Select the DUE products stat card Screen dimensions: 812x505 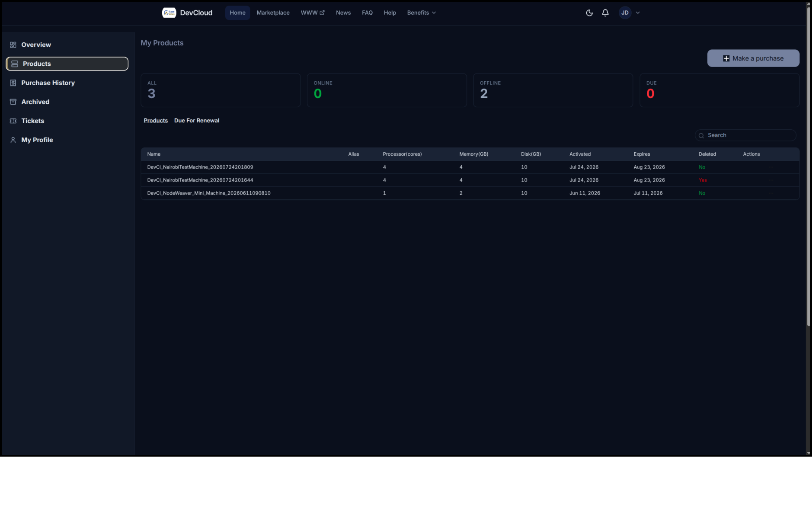coord(719,90)
